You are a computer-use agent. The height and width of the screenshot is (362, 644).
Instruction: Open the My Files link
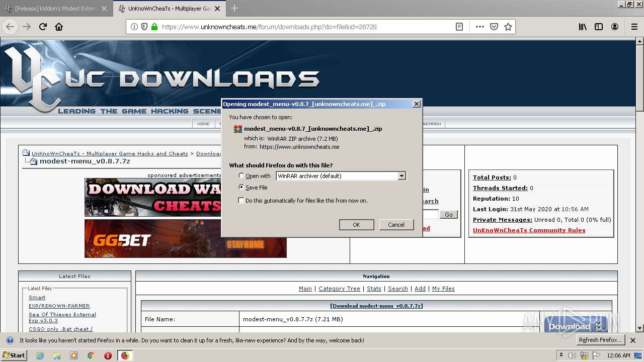[x=443, y=289]
